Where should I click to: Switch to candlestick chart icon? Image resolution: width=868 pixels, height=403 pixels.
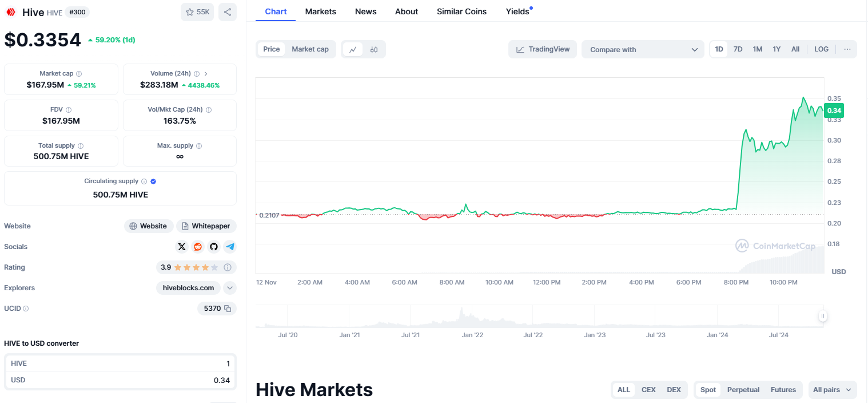[374, 50]
